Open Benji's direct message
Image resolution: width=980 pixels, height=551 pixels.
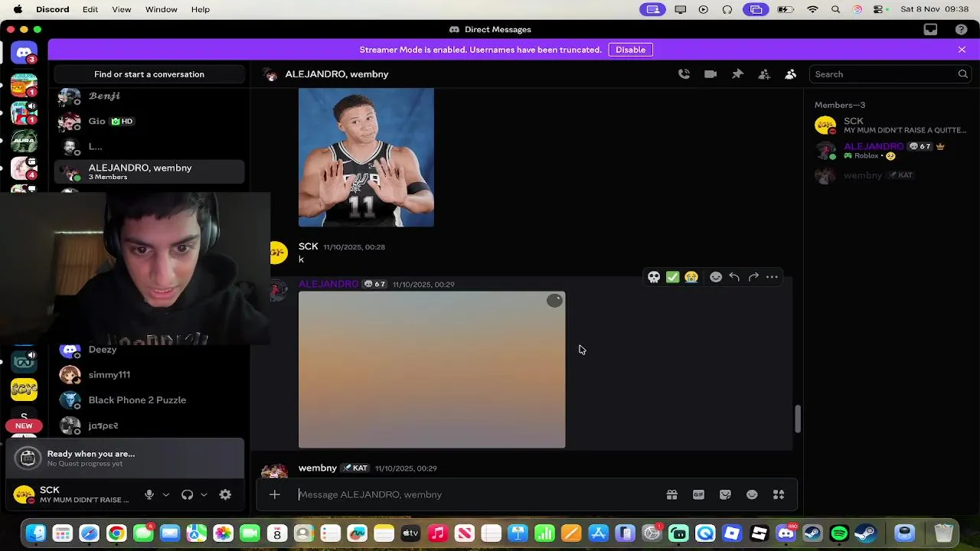(x=149, y=96)
